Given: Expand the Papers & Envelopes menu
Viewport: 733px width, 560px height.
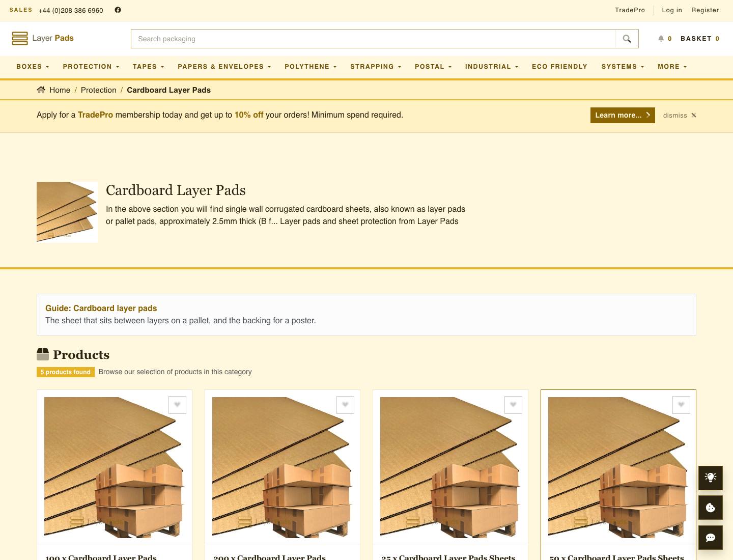Looking at the screenshot, I should point(224,67).
